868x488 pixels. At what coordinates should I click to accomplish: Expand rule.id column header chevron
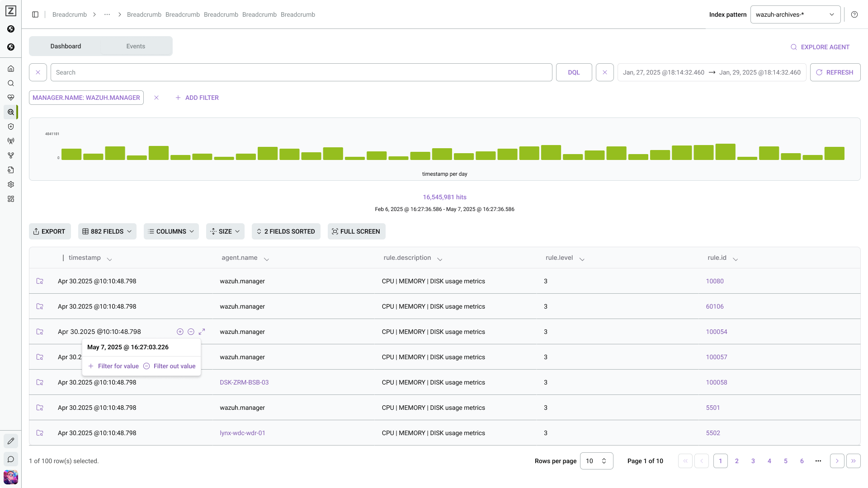735,259
